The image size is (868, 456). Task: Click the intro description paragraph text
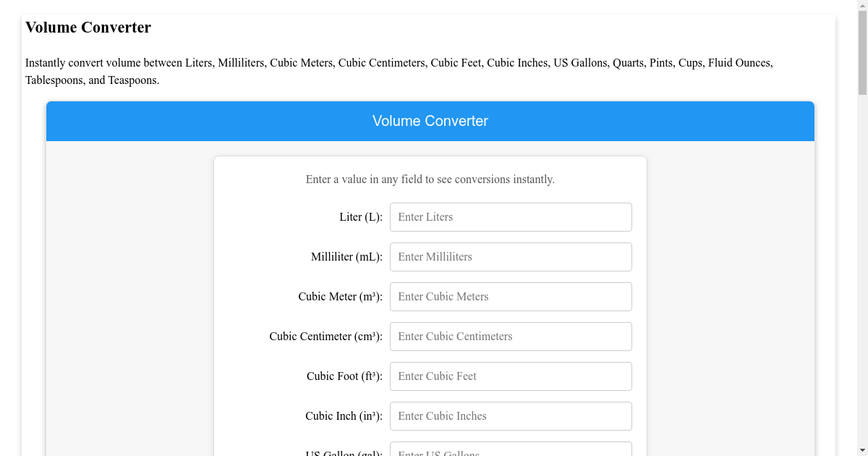(x=399, y=71)
